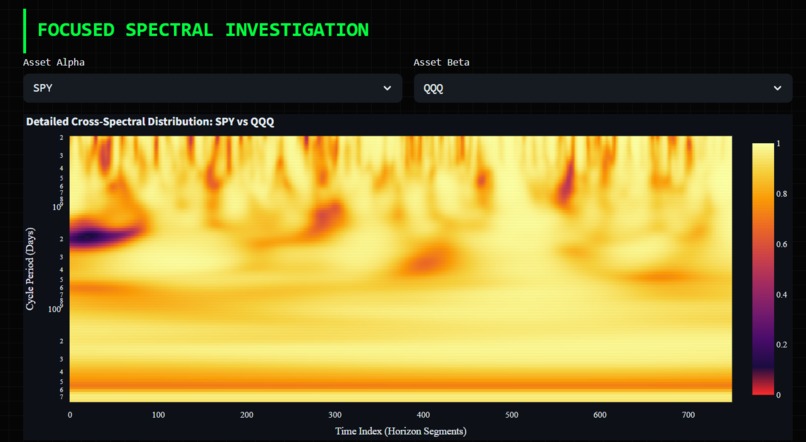Click the chevron arrow in the QQQ selector
Viewport: 806px width, 442px height.
click(777, 88)
